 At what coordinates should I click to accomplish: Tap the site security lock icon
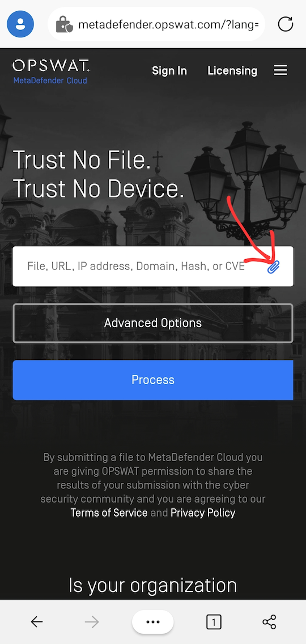coord(65,25)
